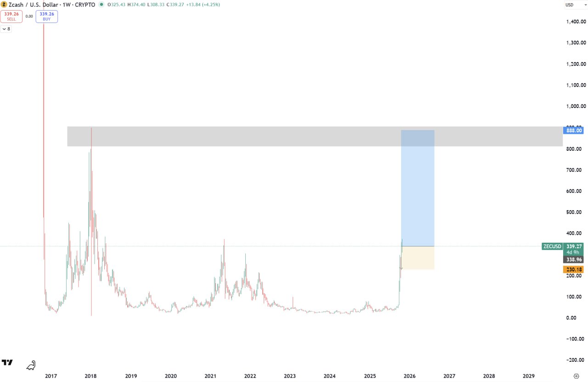
Task: Open chart settings hexagon icon
Action: coord(576,376)
